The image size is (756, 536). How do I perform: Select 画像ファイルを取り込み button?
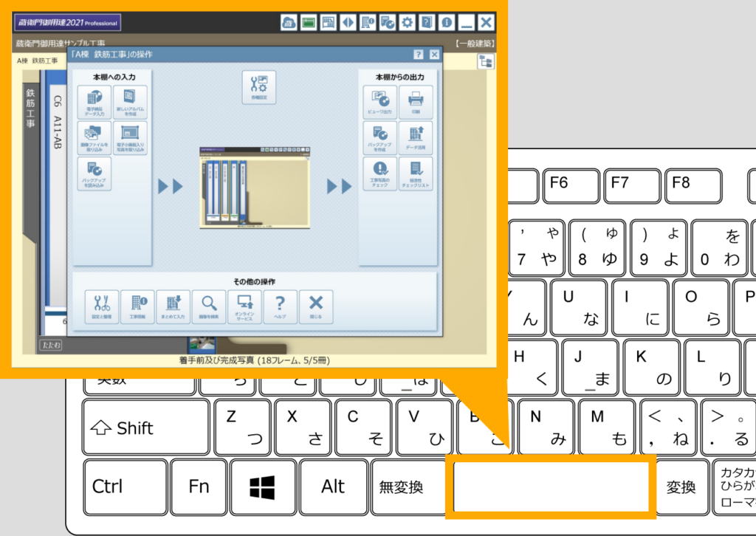pos(94,138)
